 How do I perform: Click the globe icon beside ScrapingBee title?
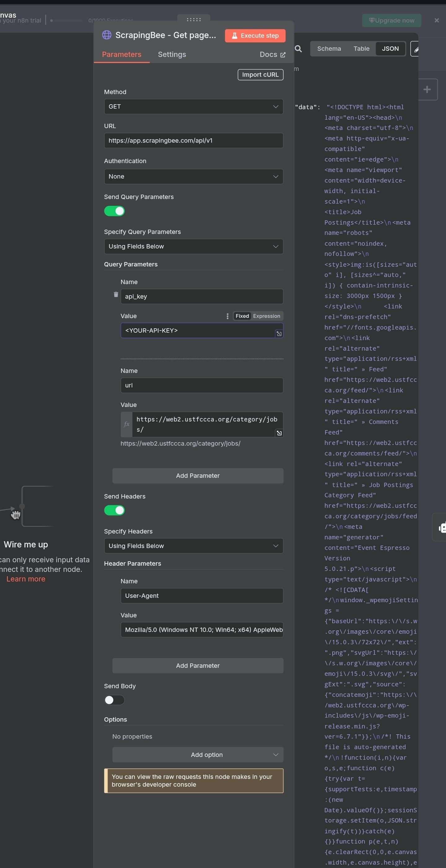(107, 35)
